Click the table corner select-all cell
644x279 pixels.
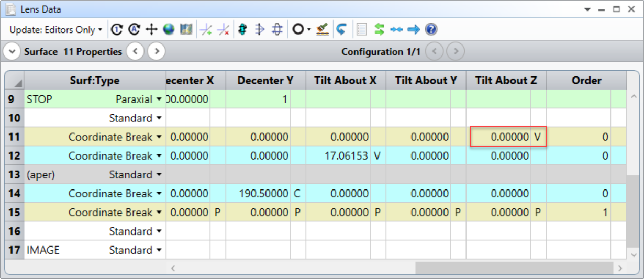[x=14, y=80]
